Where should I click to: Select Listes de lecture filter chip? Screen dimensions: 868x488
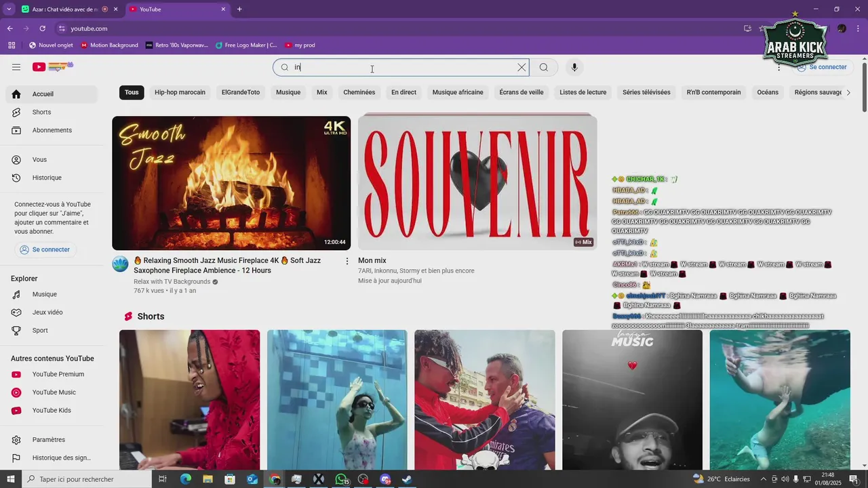tap(583, 92)
